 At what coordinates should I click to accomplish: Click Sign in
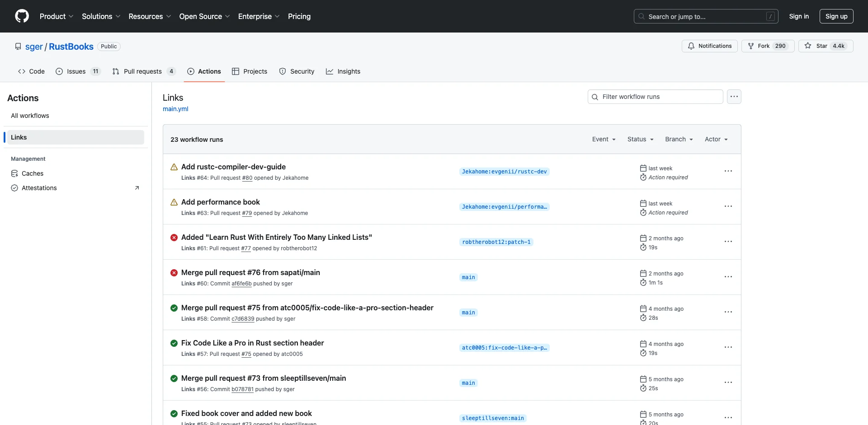(799, 16)
